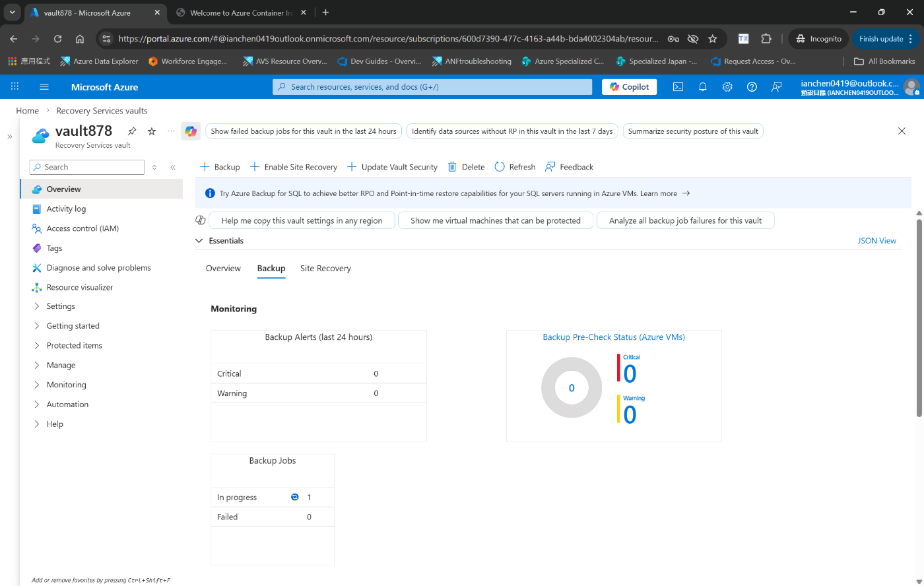The height and width of the screenshot is (586, 924).
Task: Click Recovery Services vaults breadcrumb
Action: 102,111
